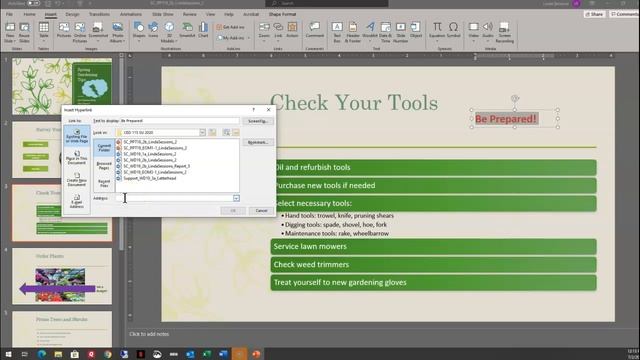Select E-mail Address link option
Screen dimensions: 640x360
[x=77, y=202]
